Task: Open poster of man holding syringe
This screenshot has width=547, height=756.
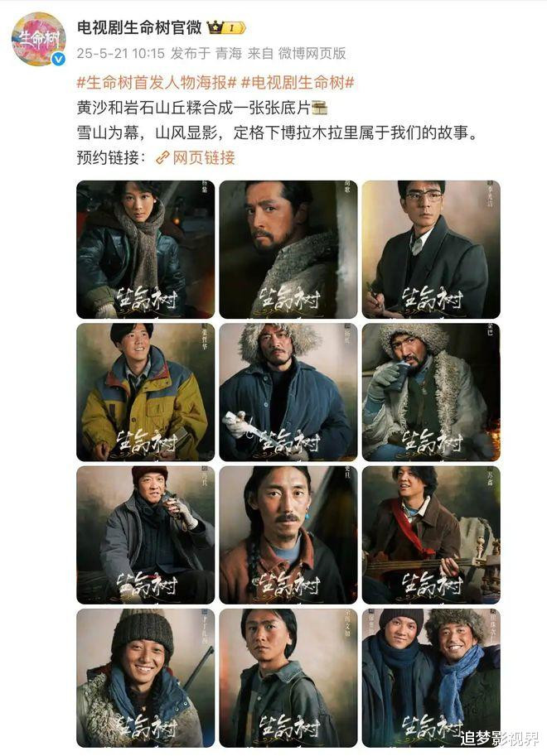Action: tap(288, 392)
